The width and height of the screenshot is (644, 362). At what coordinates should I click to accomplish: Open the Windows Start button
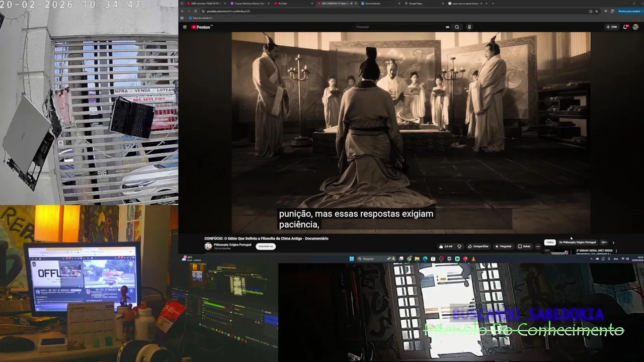click(x=352, y=259)
